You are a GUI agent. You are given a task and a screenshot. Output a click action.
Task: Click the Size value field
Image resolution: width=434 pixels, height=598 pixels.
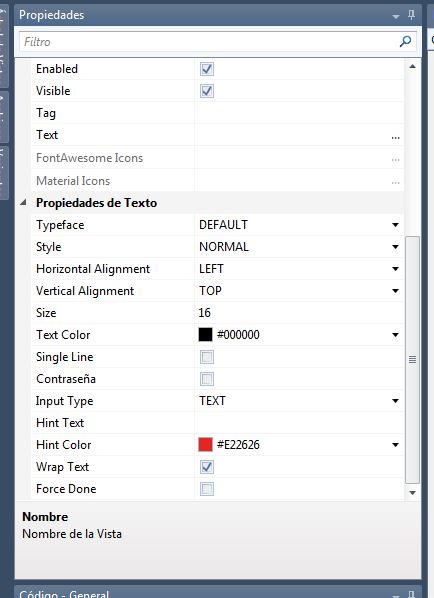click(x=299, y=313)
